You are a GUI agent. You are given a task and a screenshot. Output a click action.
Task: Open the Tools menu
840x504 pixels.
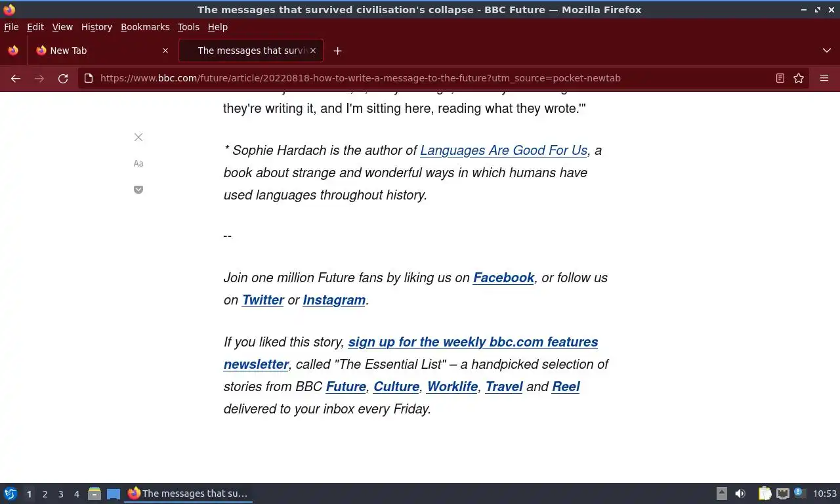188,27
